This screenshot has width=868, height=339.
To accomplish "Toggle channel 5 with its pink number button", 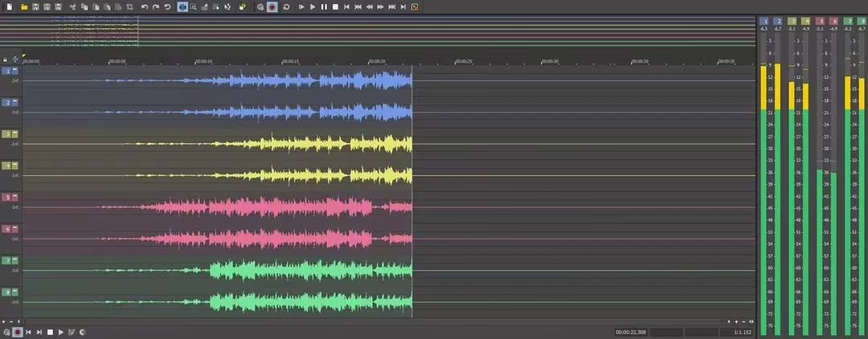I will click(x=6, y=197).
